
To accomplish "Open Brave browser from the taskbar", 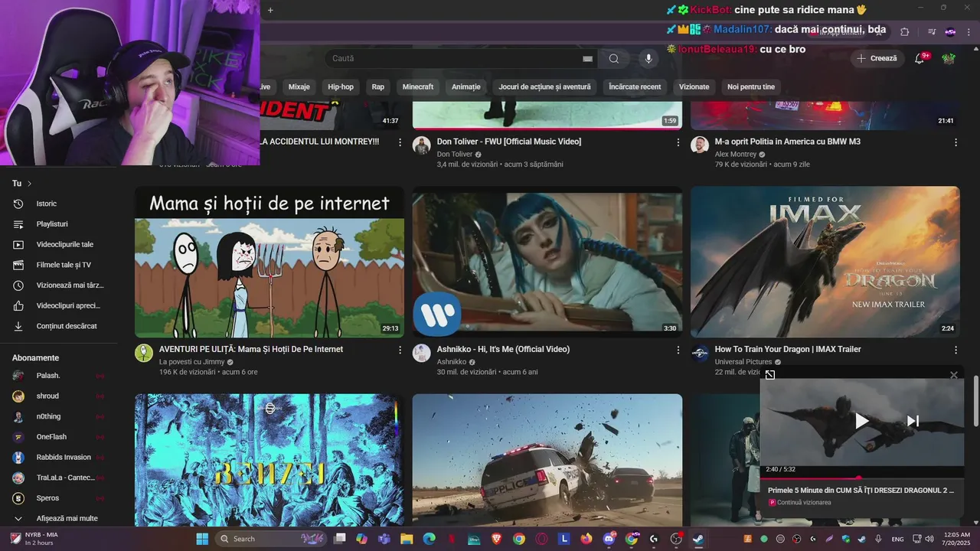I will pos(496,539).
